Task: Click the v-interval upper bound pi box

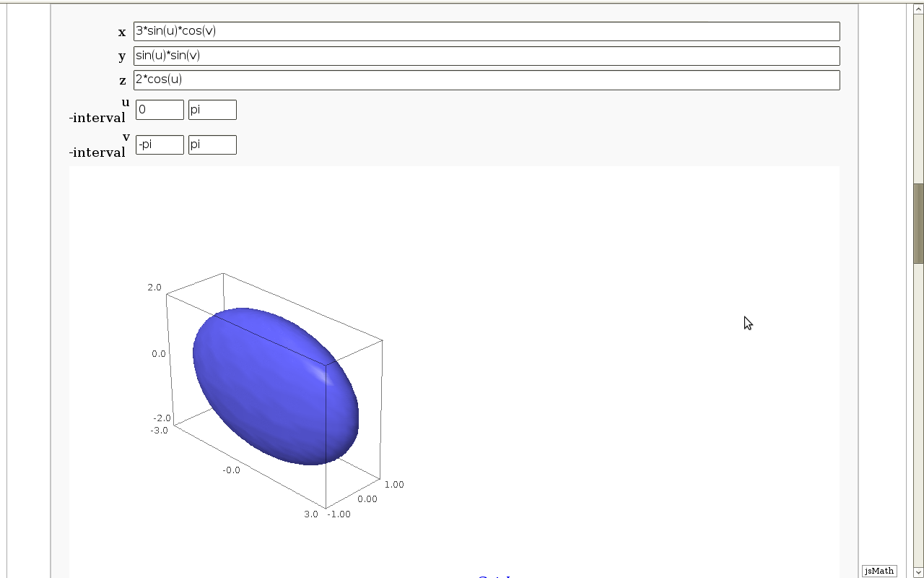Action: (212, 144)
